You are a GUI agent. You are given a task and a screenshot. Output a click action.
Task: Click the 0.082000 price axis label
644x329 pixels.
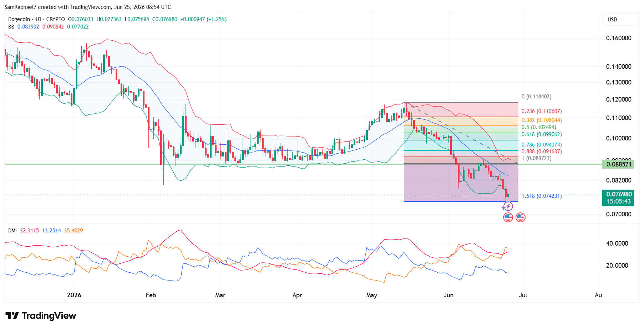(x=619, y=180)
